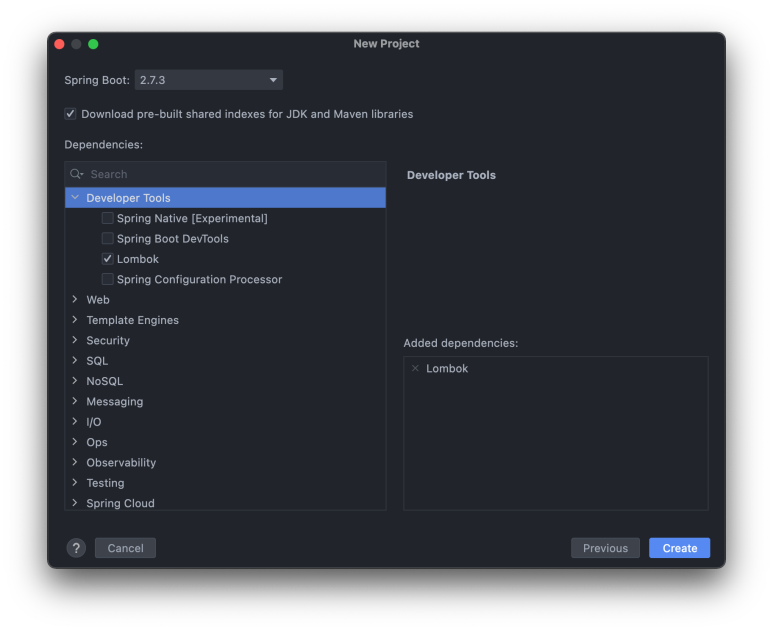
Task: Click the dependencies Search field
Action: [225, 174]
